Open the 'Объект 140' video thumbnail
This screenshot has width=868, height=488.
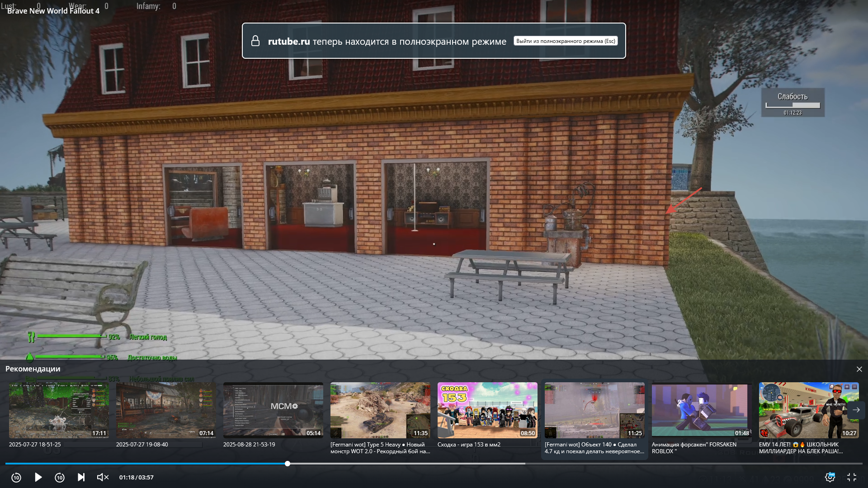(594, 410)
